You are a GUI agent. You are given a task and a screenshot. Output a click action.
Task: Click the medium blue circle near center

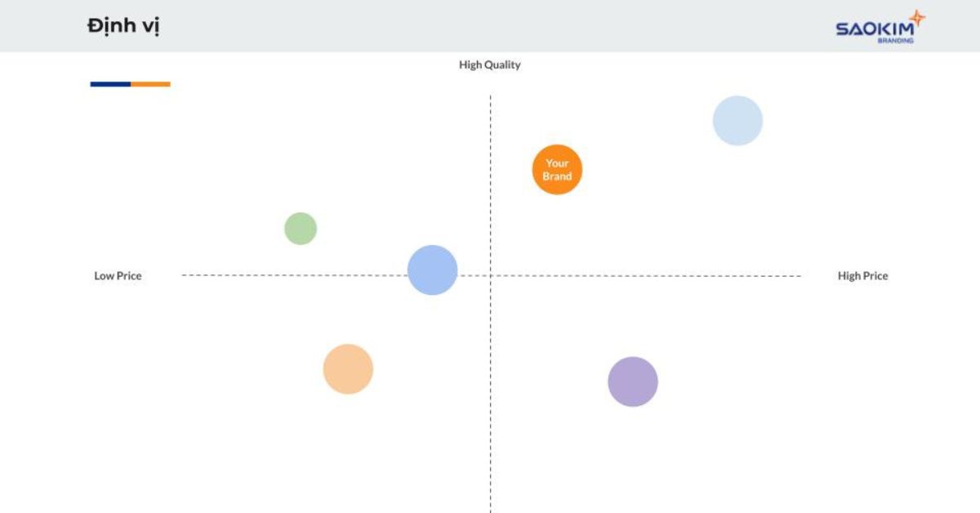point(432,270)
